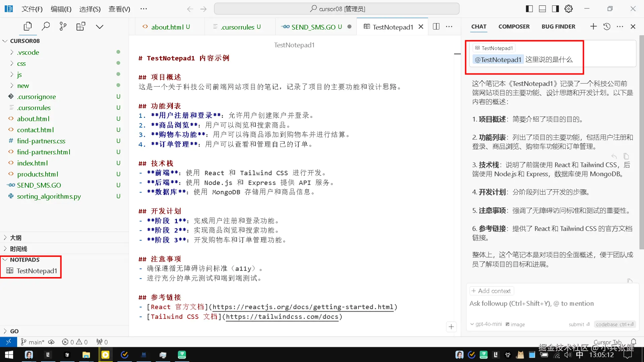Image resolution: width=644 pixels, height=362 pixels.
Task: Select the CHAT tab
Action: point(479,27)
